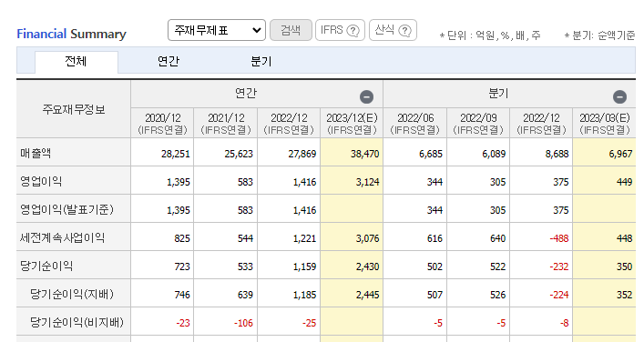This screenshot has height=342, width=644.
Task: Click the 448 pre-tax estimate value
Action: (x=624, y=238)
